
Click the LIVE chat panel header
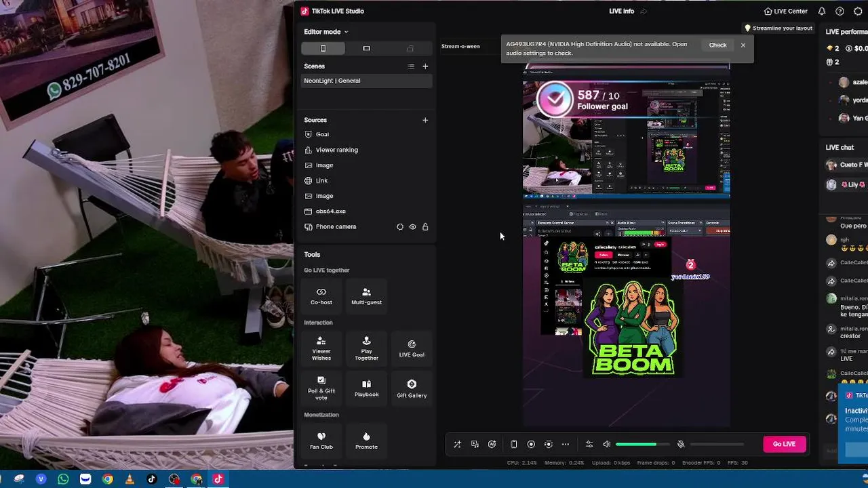tap(840, 148)
